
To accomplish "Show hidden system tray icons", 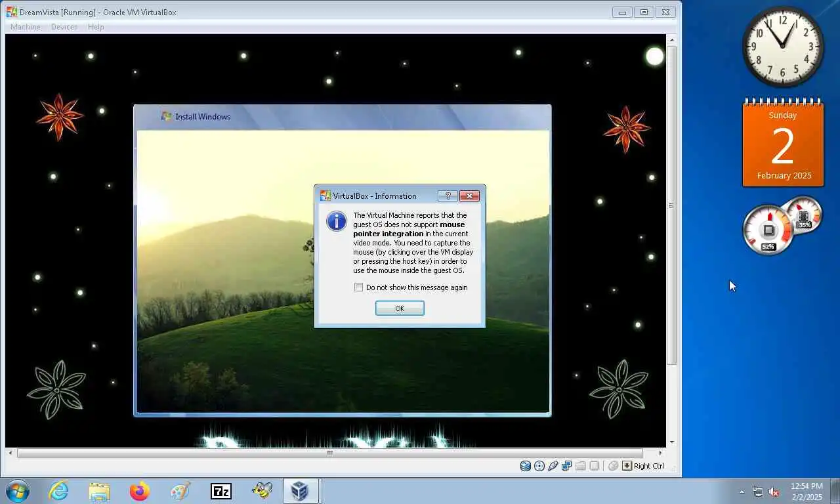I will tap(742, 492).
